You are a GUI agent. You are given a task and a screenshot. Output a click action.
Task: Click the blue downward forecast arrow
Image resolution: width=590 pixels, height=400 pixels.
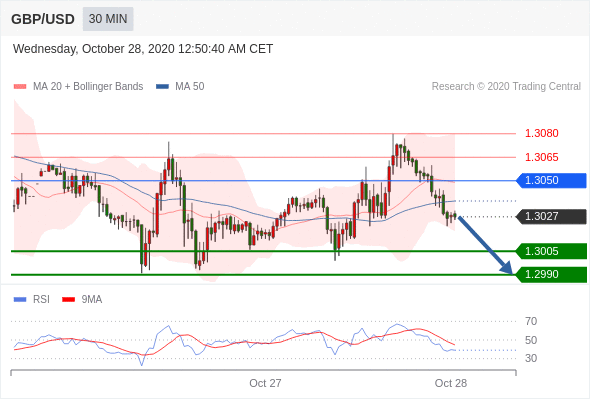pos(485,245)
